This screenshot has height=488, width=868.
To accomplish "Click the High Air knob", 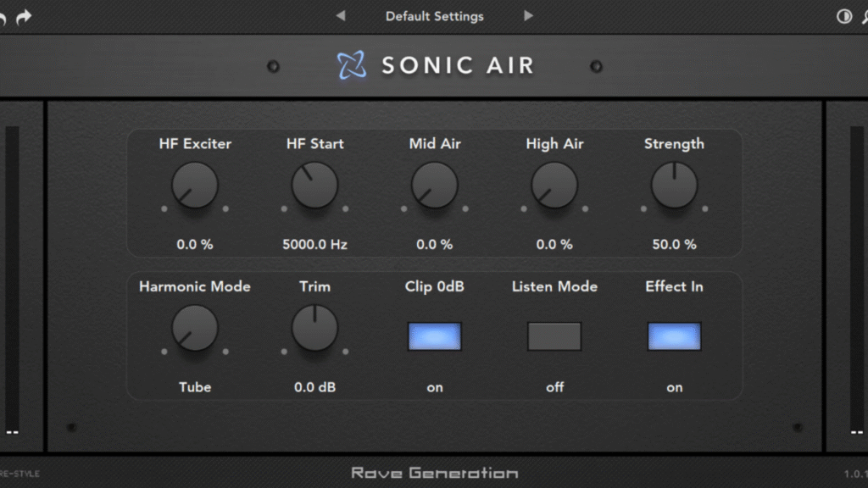I will click(554, 186).
